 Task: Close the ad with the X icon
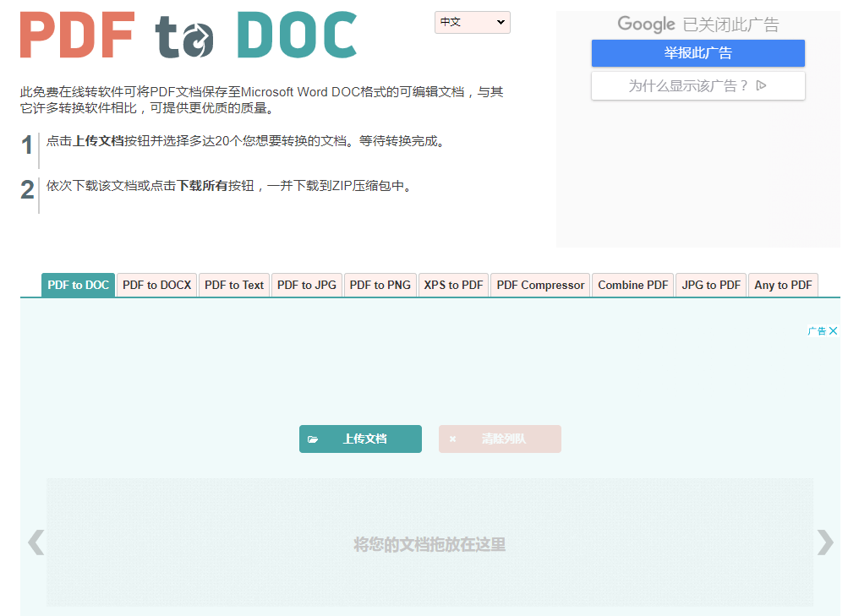coord(834,330)
